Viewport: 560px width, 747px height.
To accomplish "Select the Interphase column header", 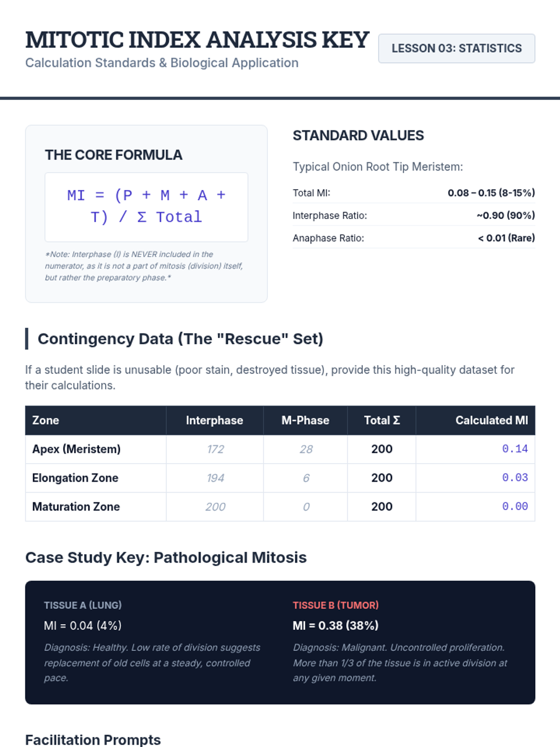I will click(x=214, y=420).
